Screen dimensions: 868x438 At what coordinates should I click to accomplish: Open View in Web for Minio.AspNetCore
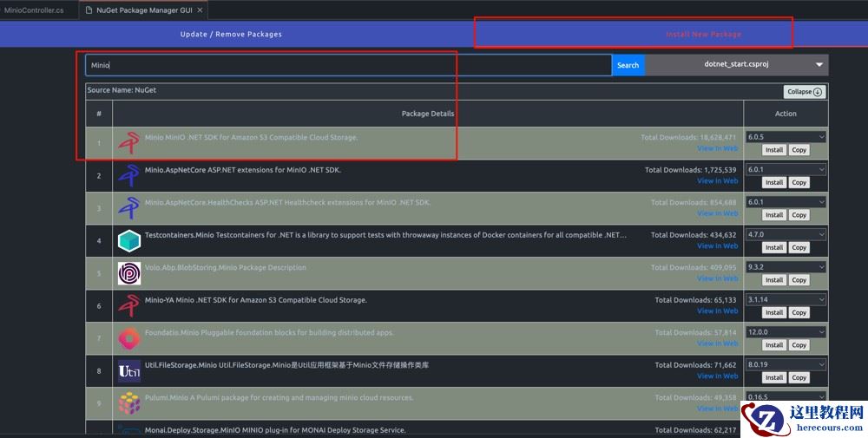pyautogui.click(x=718, y=181)
